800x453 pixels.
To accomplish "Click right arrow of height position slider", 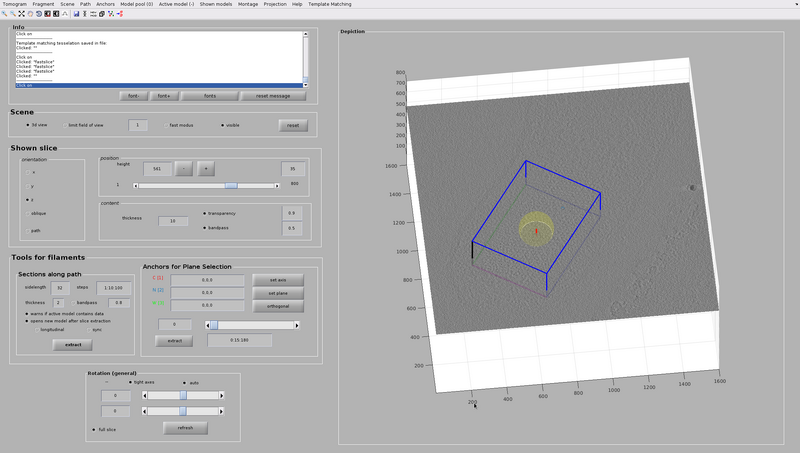I will click(278, 185).
